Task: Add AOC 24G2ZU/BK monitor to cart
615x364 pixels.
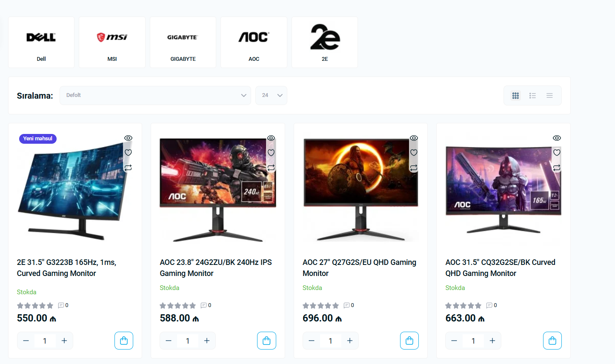Action: 266,341
